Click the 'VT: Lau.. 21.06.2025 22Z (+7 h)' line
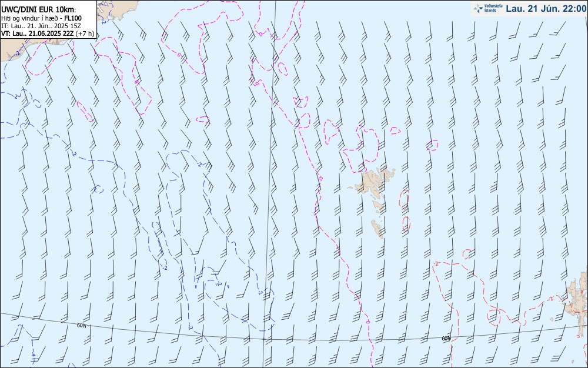Screen dimensions: 588x368 coord(48,34)
